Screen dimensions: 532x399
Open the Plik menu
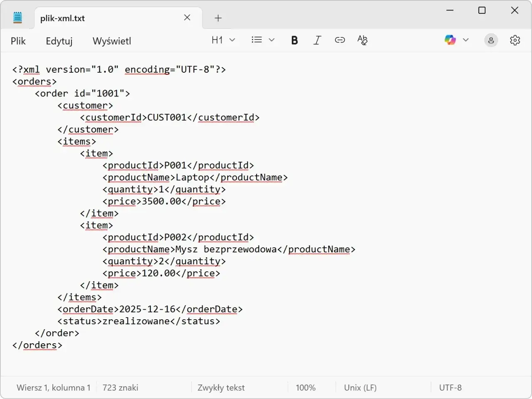(x=18, y=41)
